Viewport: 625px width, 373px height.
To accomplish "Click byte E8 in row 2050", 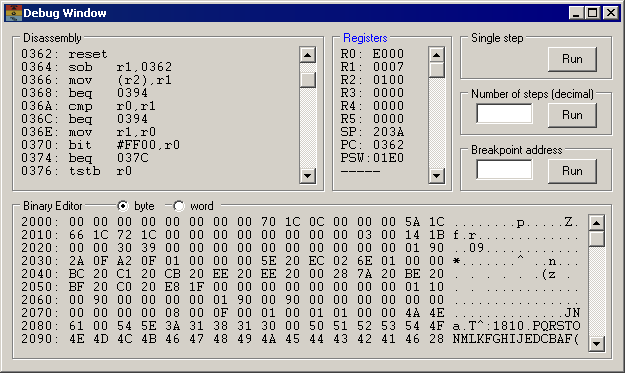I will tap(173, 287).
